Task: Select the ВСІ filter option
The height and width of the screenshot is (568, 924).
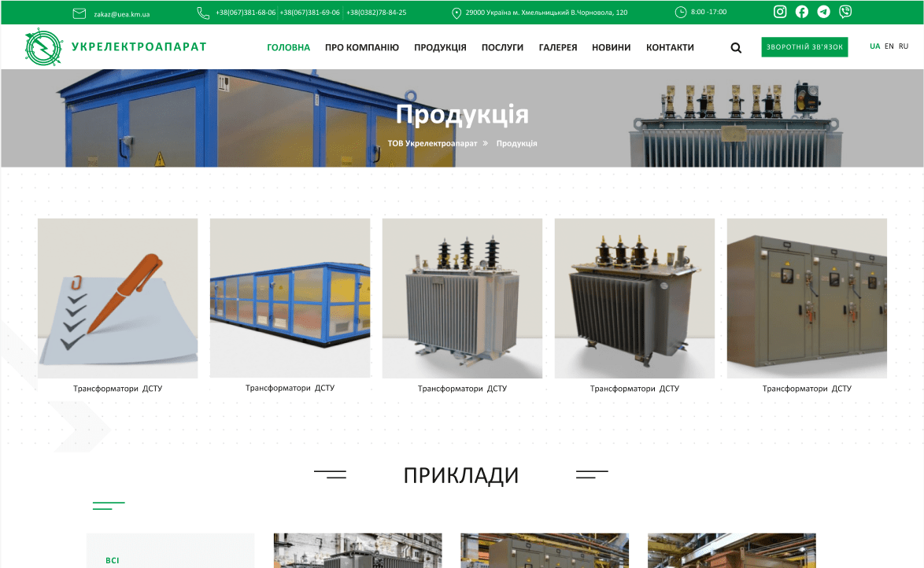Action: 112,560
